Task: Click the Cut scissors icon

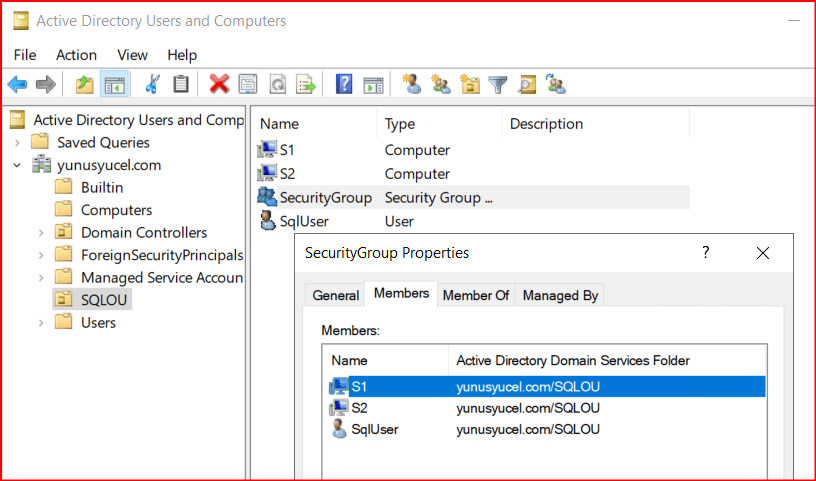Action: click(153, 85)
